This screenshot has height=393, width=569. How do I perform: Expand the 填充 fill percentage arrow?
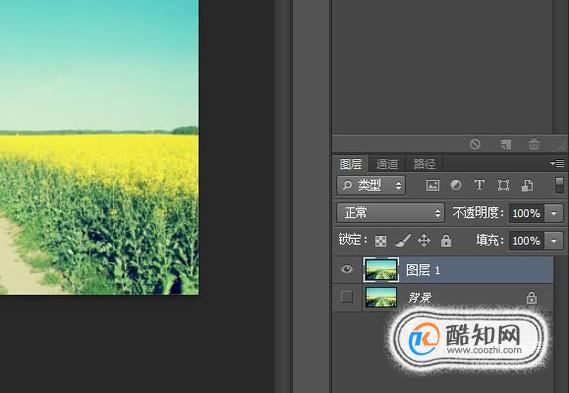[x=554, y=241]
